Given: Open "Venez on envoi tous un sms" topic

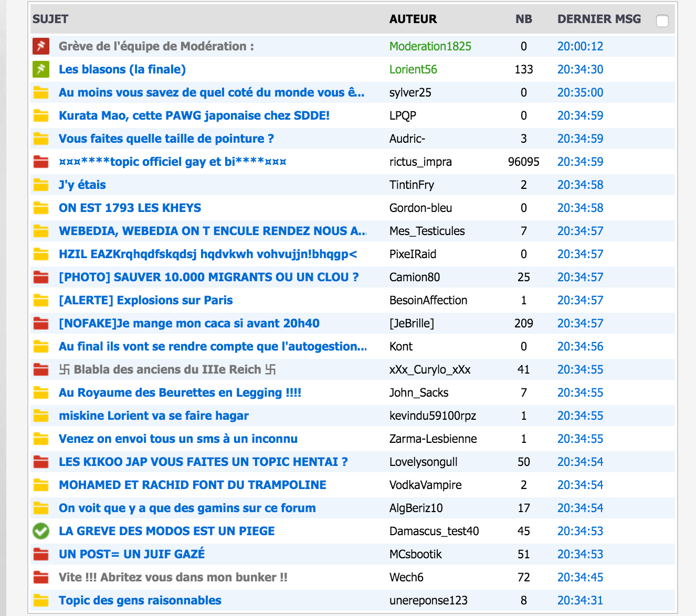Looking at the screenshot, I should click(x=178, y=439).
